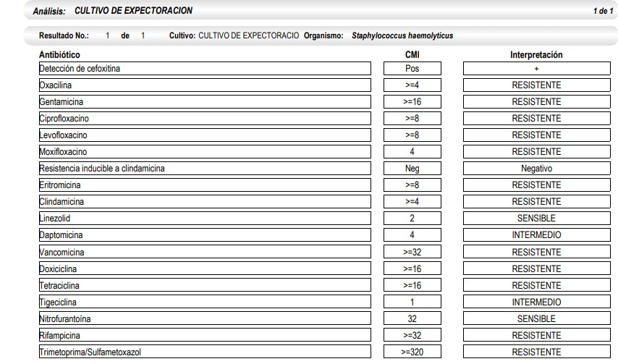This screenshot has width=618, height=364.
Task: Click the 'Antibiótico' column header
Action: (x=59, y=55)
